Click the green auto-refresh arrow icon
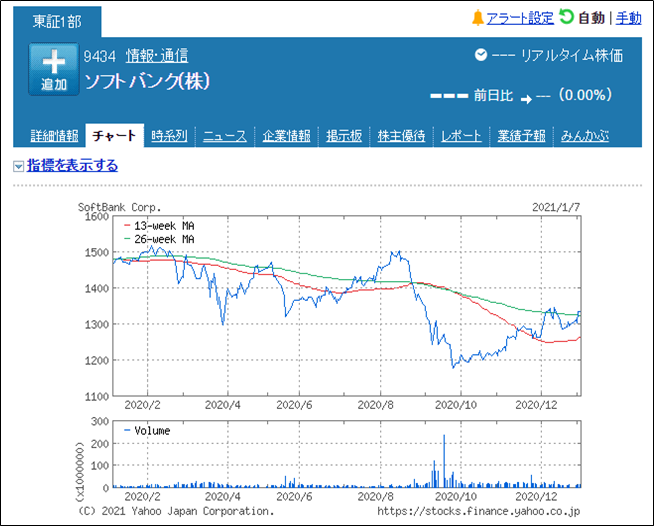The height and width of the screenshot is (526, 654). tap(566, 17)
